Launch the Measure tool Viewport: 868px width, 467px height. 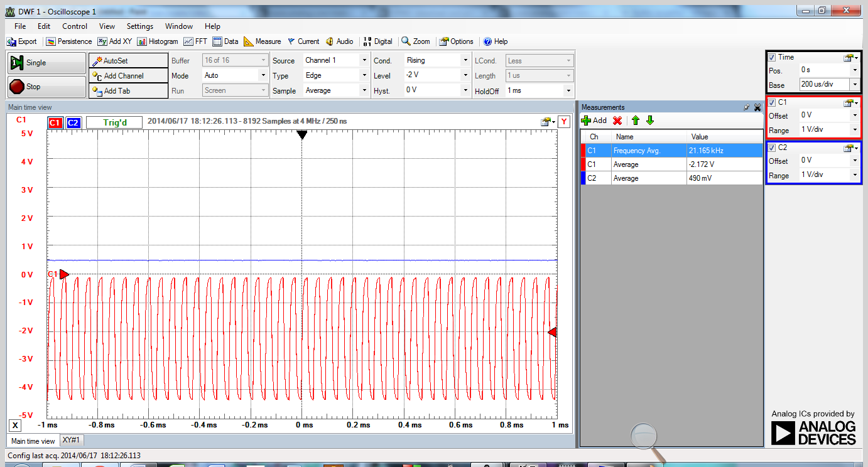[262, 41]
